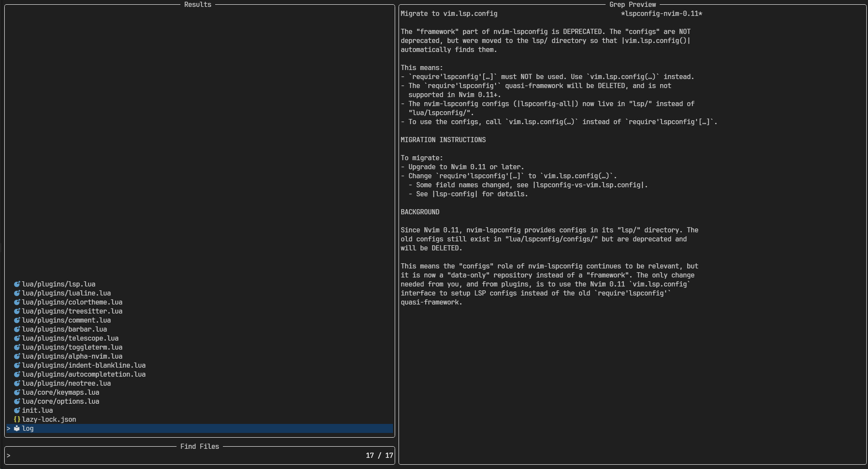Select the lua/core/keymaps.lua entry

coord(61,392)
